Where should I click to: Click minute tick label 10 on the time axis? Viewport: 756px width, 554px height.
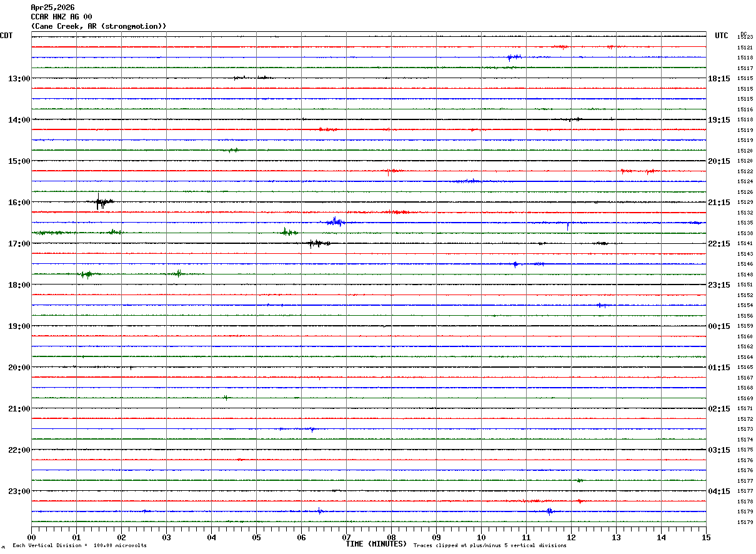482,537
